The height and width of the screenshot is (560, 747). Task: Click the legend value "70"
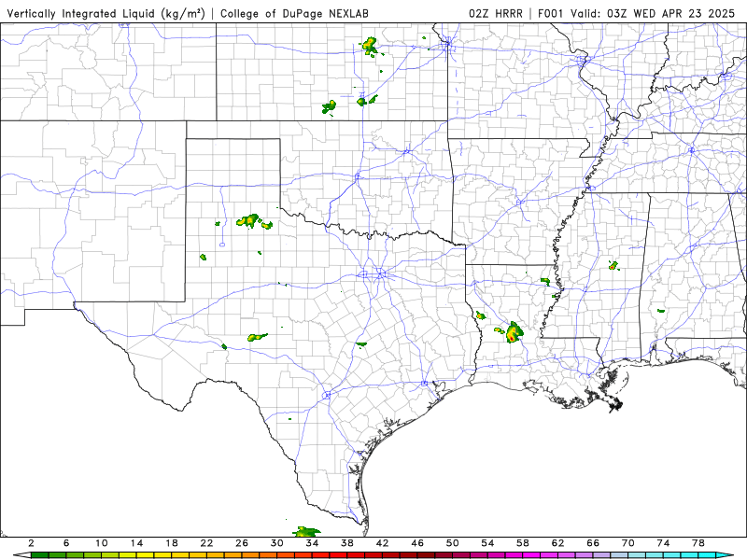pos(628,543)
